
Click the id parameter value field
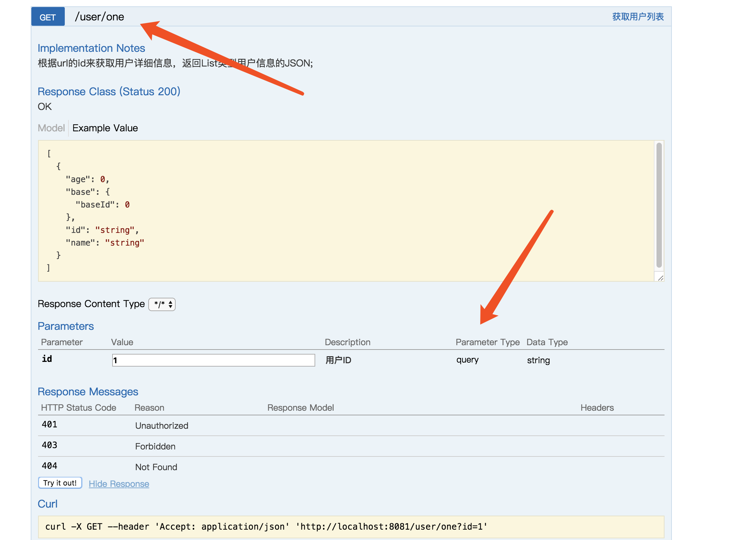[213, 360]
